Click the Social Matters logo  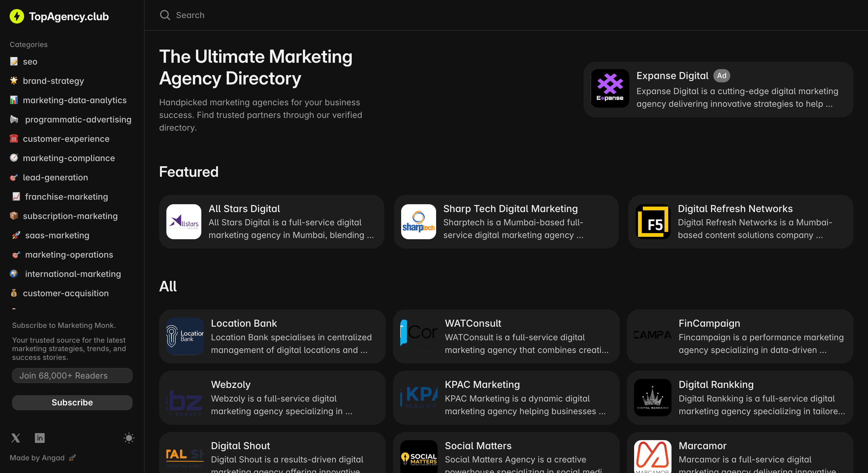coord(419,456)
